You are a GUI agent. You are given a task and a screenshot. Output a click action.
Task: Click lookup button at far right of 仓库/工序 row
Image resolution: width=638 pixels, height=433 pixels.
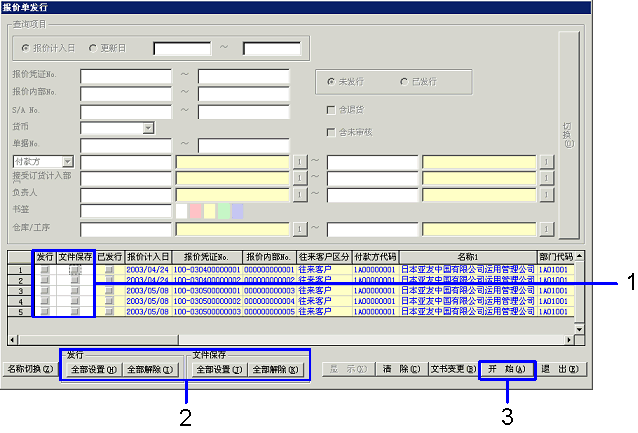[545, 229]
